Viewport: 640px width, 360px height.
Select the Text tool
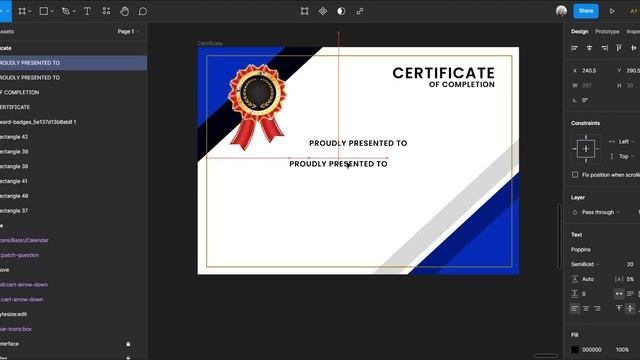click(x=87, y=11)
